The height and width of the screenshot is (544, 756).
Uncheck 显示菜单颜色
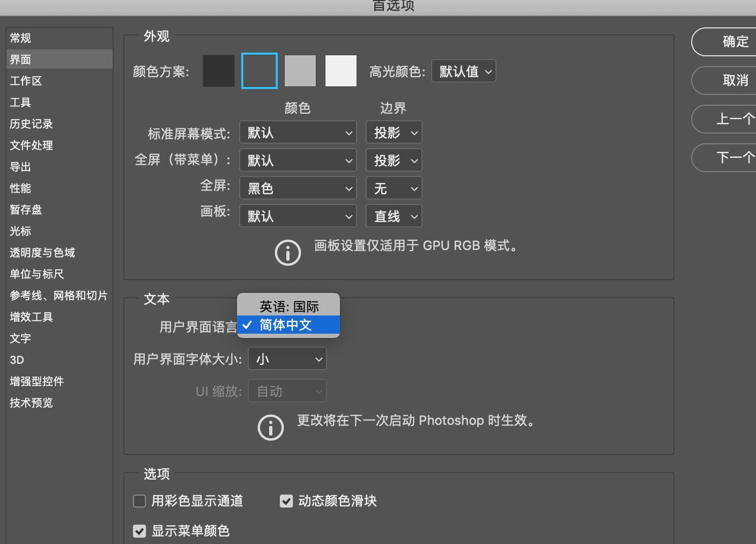click(x=139, y=531)
